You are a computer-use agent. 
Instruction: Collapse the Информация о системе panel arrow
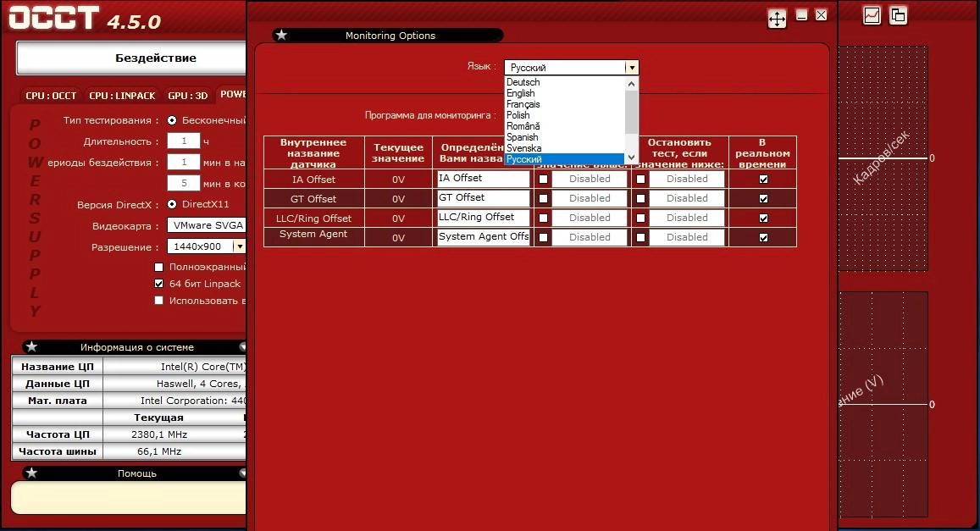click(x=242, y=346)
